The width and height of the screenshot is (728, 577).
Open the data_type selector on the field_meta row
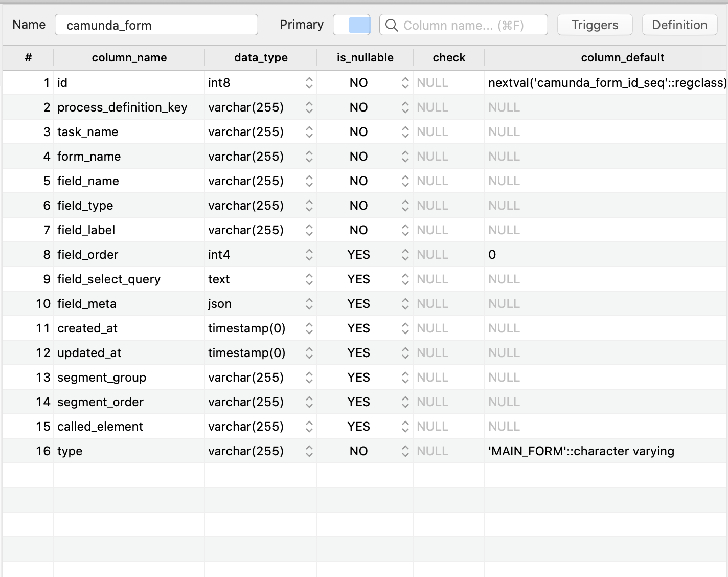point(309,303)
